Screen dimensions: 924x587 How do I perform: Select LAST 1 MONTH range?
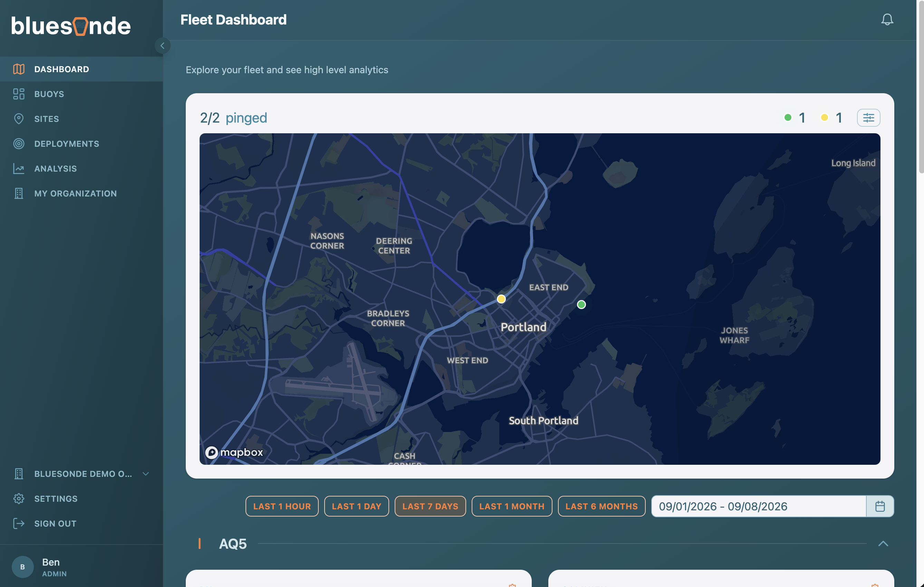[x=512, y=507]
